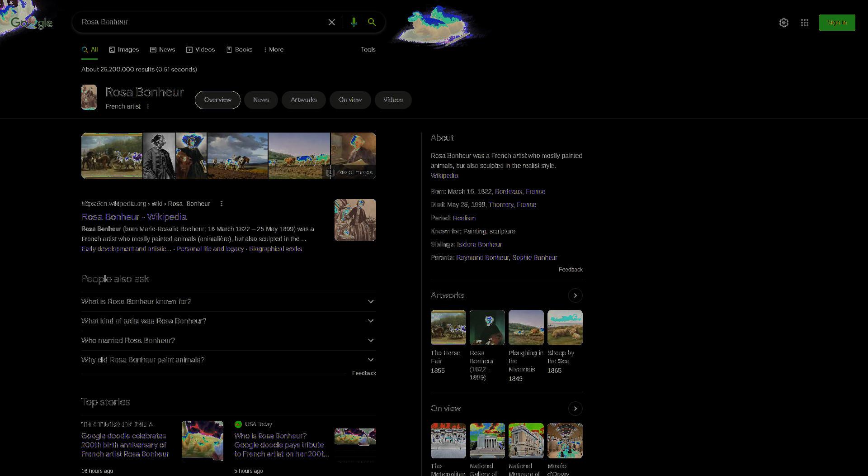Select the News chip in knowledge panel
Viewport: 868px width, 476px height.
tap(261, 100)
